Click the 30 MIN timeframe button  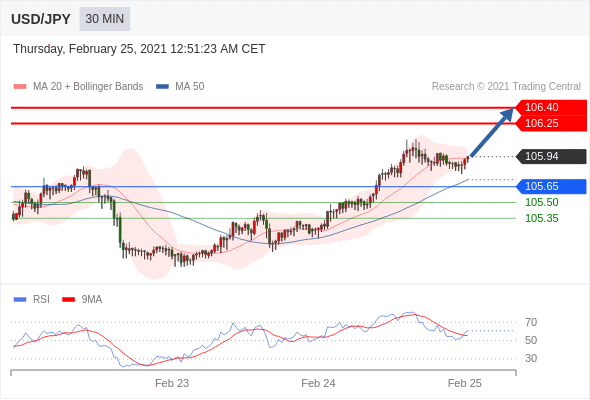(105, 19)
